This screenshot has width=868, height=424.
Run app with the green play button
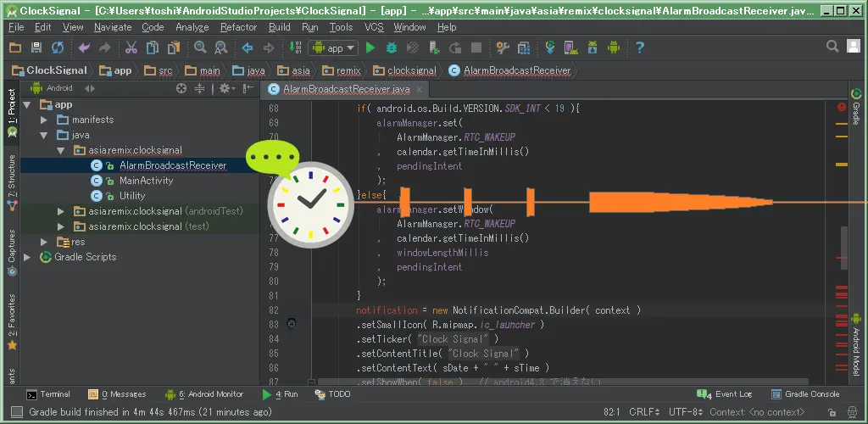[x=370, y=48]
